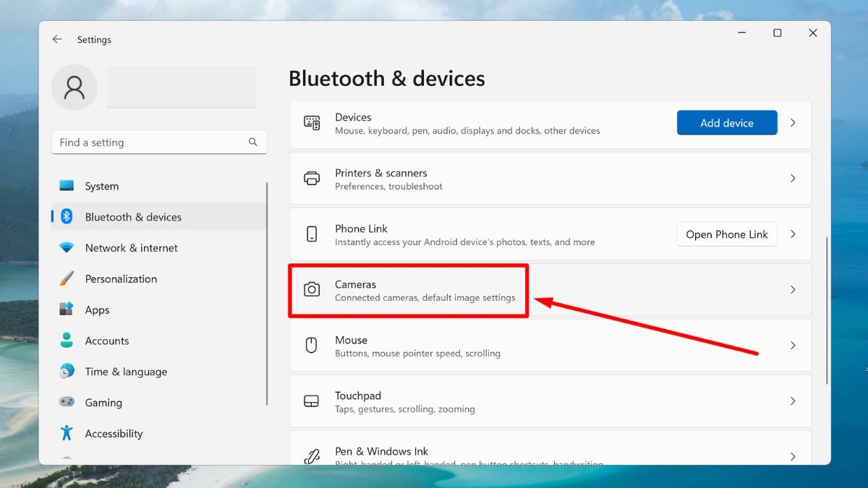Click the back arrow in Settings header
Screen dimensions: 868x488
pyautogui.click(x=57, y=40)
